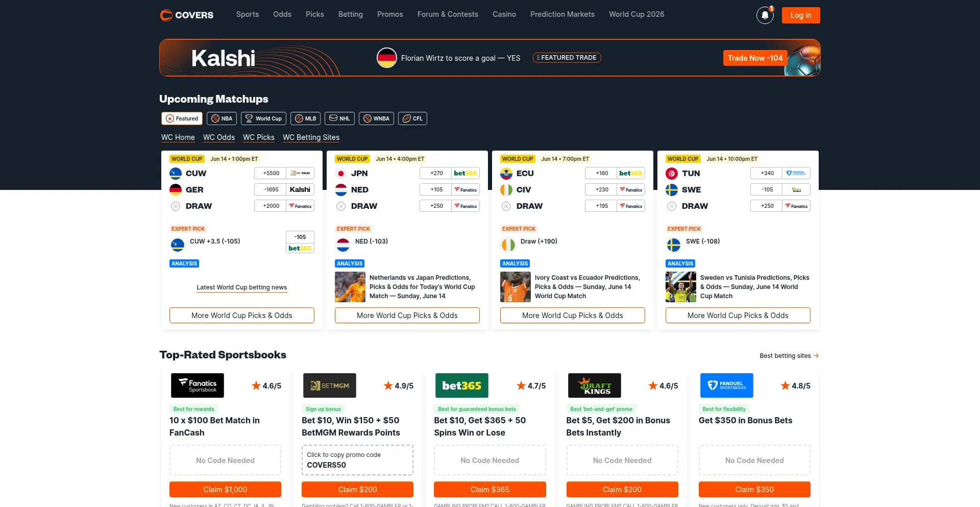This screenshot has width=980, height=507.
Task: Click More World Cup Picks under CUW card
Action: (242, 316)
